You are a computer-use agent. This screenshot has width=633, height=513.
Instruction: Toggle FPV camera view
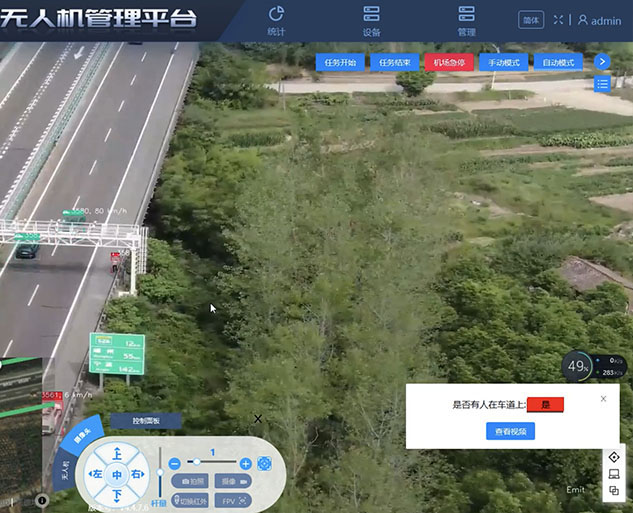click(232, 500)
